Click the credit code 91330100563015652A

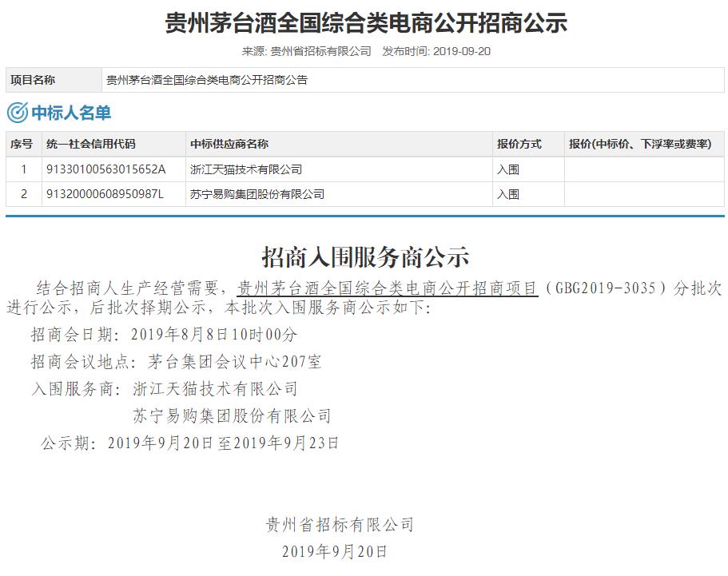105,169
